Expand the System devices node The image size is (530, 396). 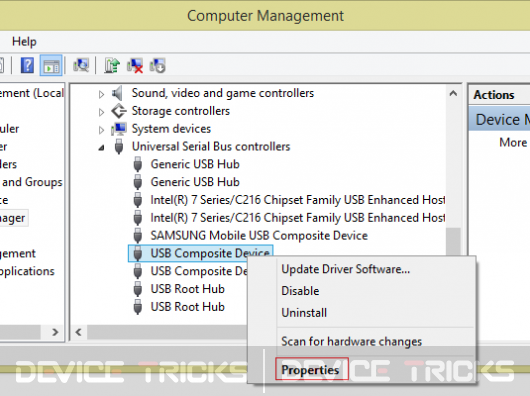point(101,130)
